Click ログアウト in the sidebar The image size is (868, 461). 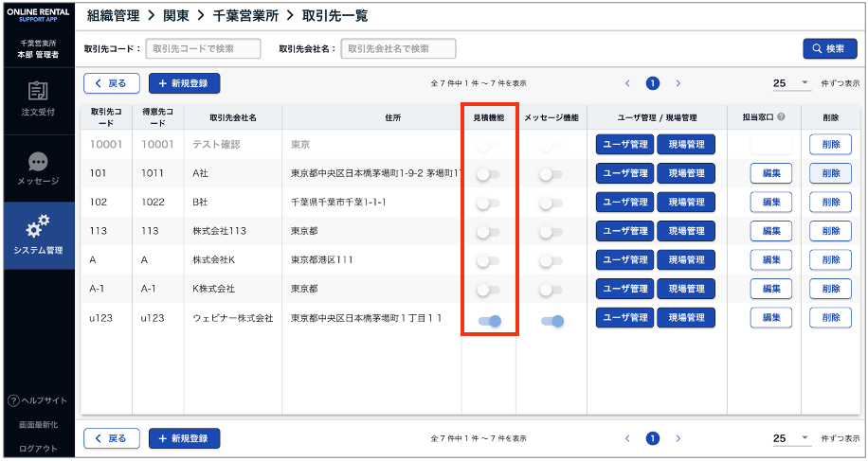coord(38,449)
